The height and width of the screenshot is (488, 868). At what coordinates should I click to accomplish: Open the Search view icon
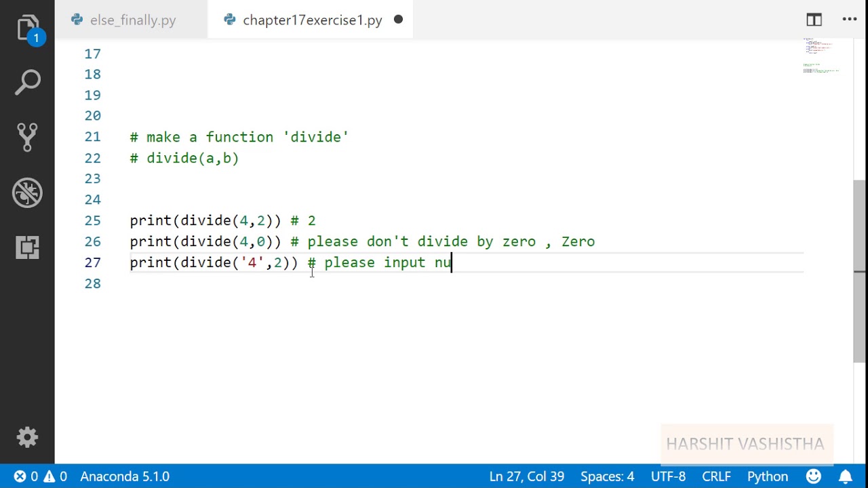(x=28, y=82)
